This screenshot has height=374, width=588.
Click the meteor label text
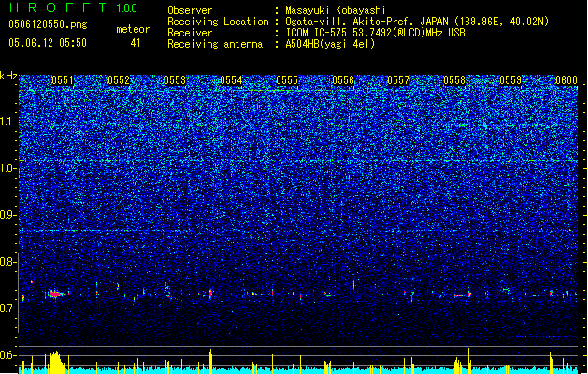point(133,29)
